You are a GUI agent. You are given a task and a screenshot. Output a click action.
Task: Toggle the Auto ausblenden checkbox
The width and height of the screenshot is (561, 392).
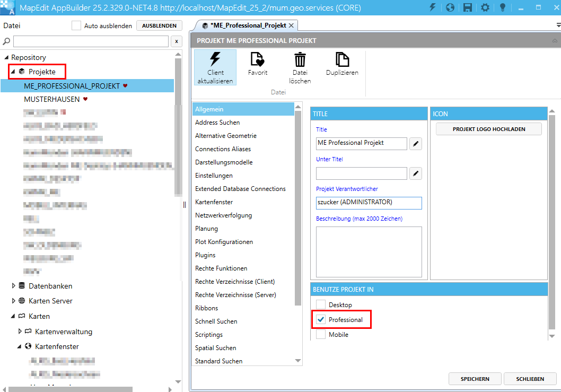76,25
